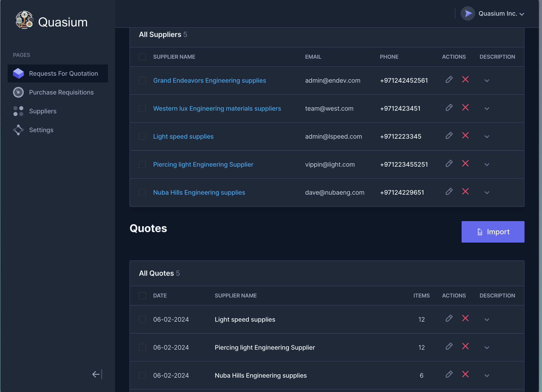The width and height of the screenshot is (542, 392).
Task: Collapse the sidebar with the arrow icon
Action: coord(97,374)
